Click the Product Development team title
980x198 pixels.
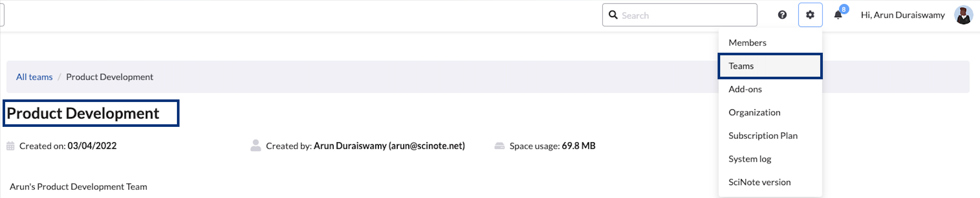pyautogui.click(x=83, y=114)
